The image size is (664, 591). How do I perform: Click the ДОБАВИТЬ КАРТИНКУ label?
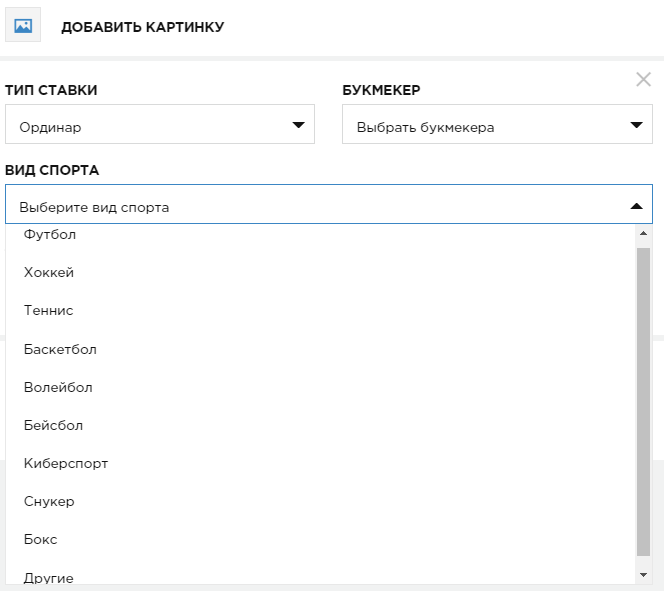click(143, 27)
